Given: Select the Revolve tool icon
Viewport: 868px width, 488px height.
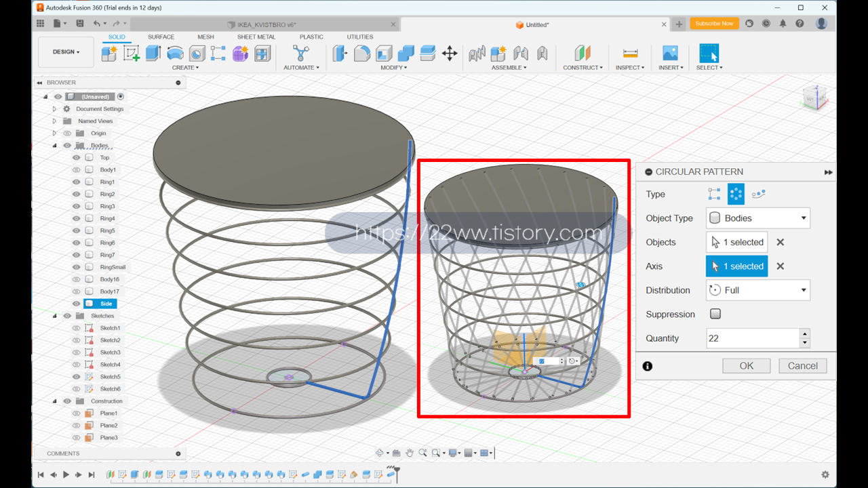Looking at the screenshot, I should (x=175, y=54).
